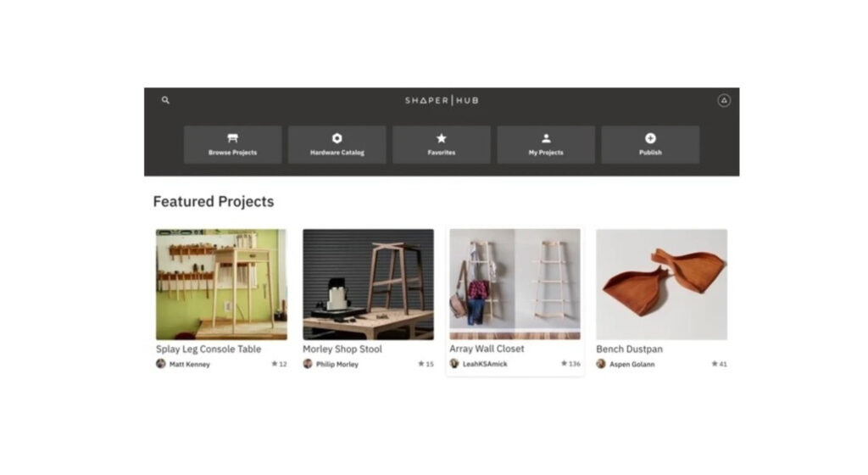The width and height of the screenshot is (868, 475).
Task: Open the Morley Shop Stool thumbnail
Action: (368, 284)
